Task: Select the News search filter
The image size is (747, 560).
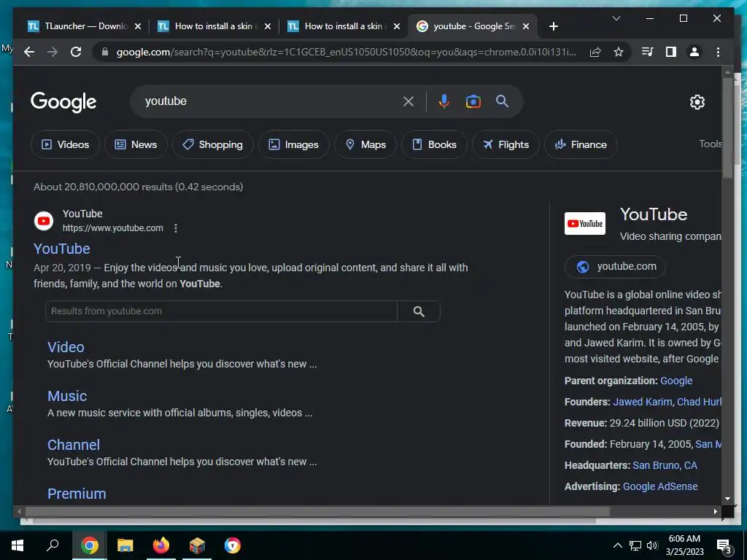Action: pyautogui.click(x=136, y=144)
